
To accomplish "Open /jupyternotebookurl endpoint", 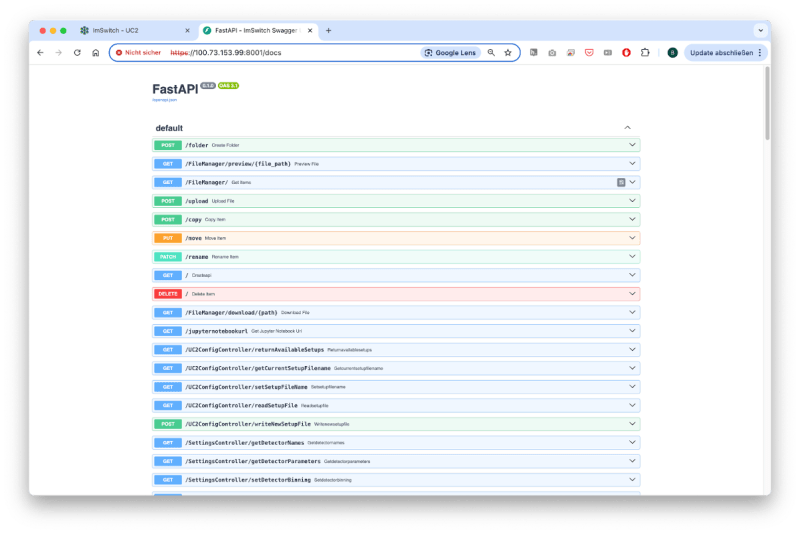I will [x=396, y=331].
